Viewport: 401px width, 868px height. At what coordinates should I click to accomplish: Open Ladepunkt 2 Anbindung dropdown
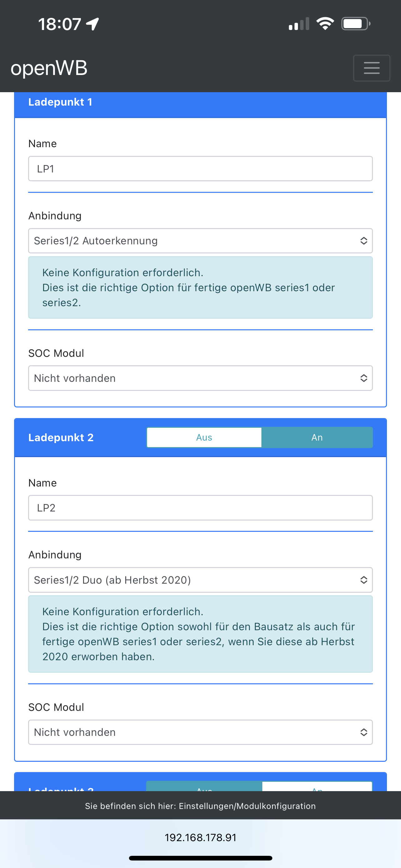point(200,580)
